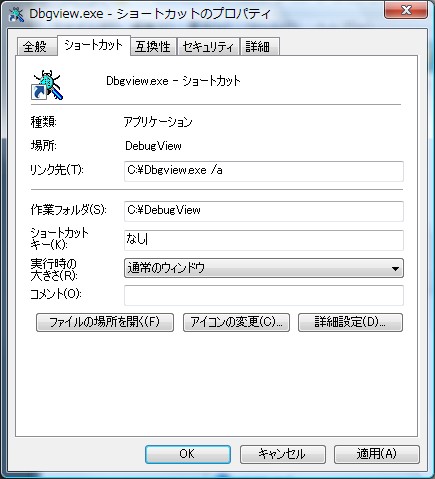The image size is (435, 479).
Task: Click ファイルの場所を開く button
Action: point(105,322)
